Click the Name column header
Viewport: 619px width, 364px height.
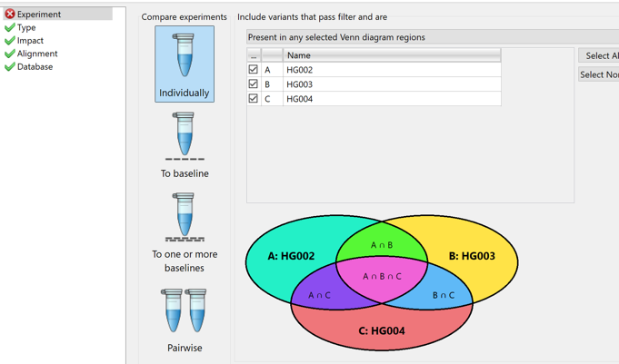[x=392, y=55]
